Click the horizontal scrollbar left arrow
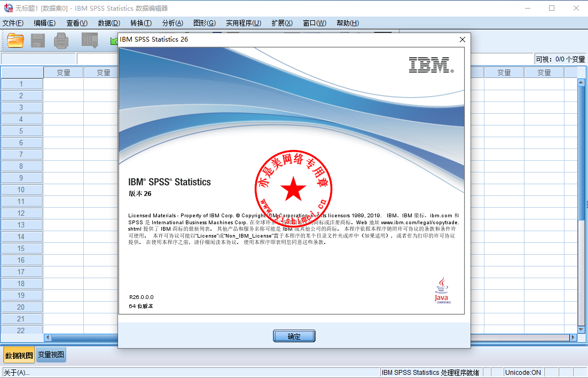 point(48,337)
